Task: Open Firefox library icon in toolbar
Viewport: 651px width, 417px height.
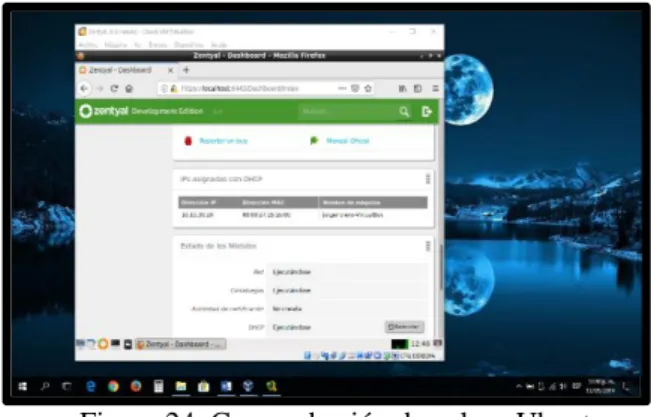Action: point(402,88)
